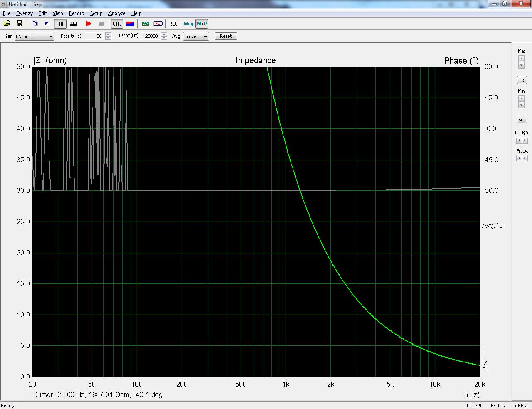Open the View menu
The width and height of the screenshot is (532, 409).
pos(58,13)
